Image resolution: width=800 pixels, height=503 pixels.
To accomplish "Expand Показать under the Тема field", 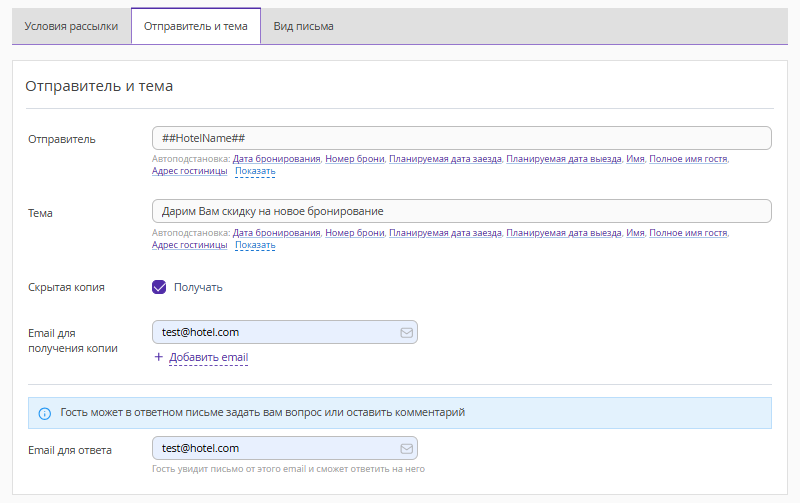I will tap(255, 245).
